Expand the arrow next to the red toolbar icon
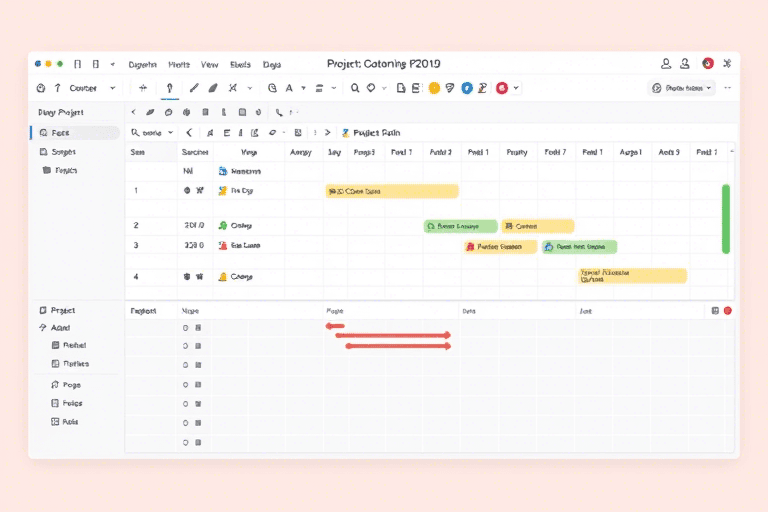The width and height of the screenshot is (768, 512). (516, 88)
